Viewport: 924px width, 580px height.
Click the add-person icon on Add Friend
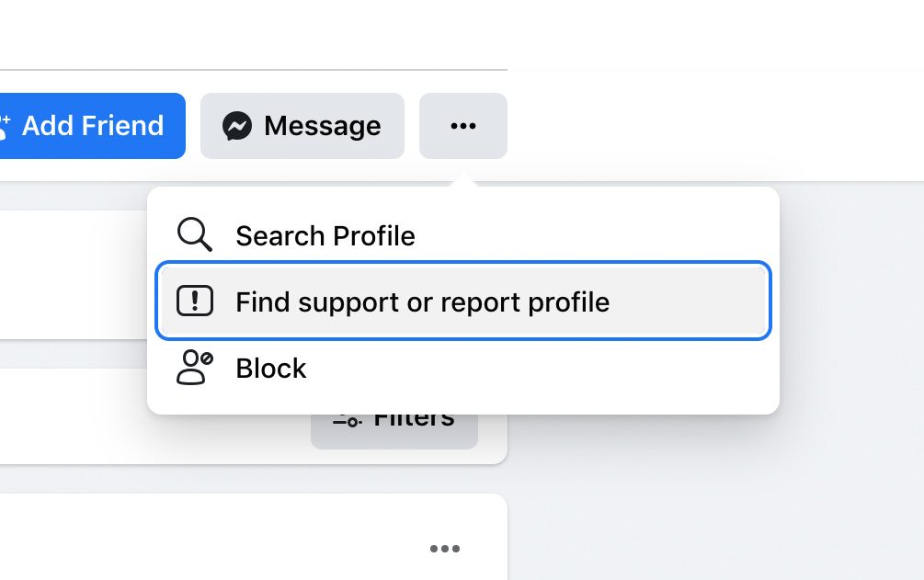5,127
